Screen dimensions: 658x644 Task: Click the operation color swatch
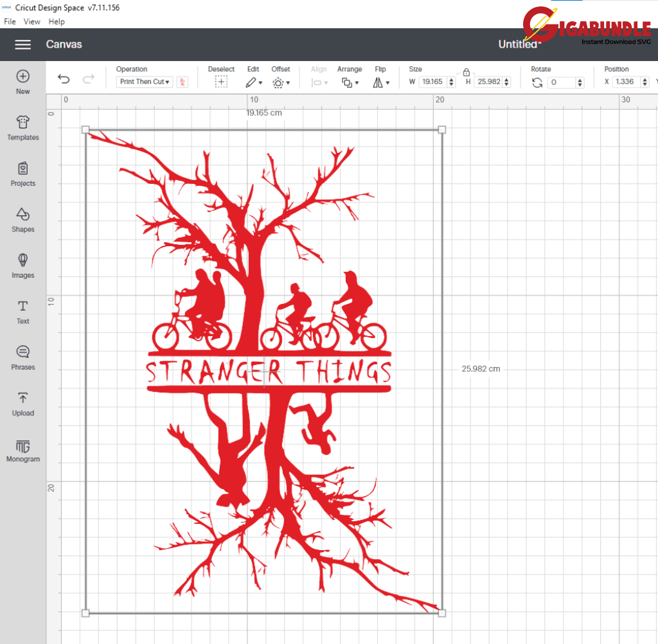pos(182,82)
